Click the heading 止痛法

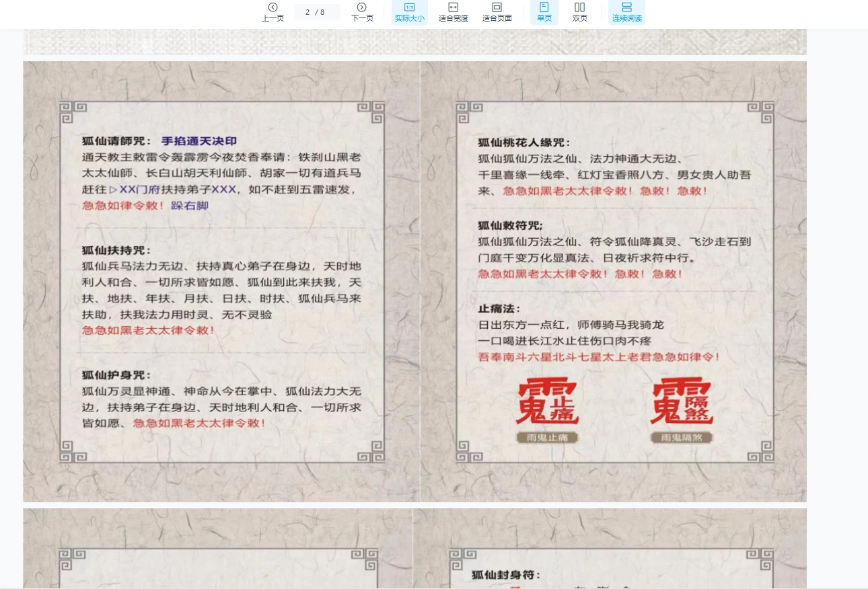point(499,309)
